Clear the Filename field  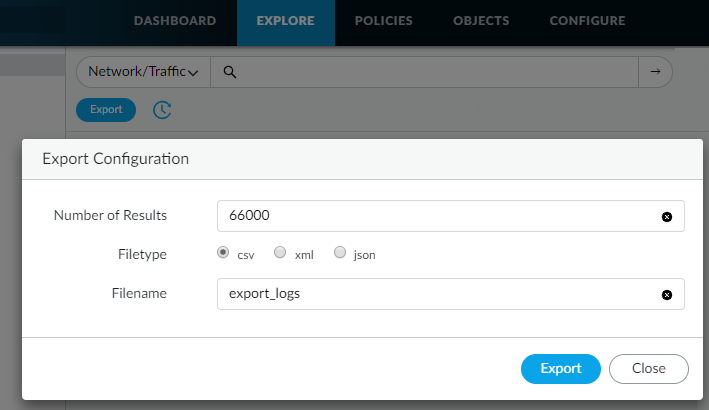667,294
